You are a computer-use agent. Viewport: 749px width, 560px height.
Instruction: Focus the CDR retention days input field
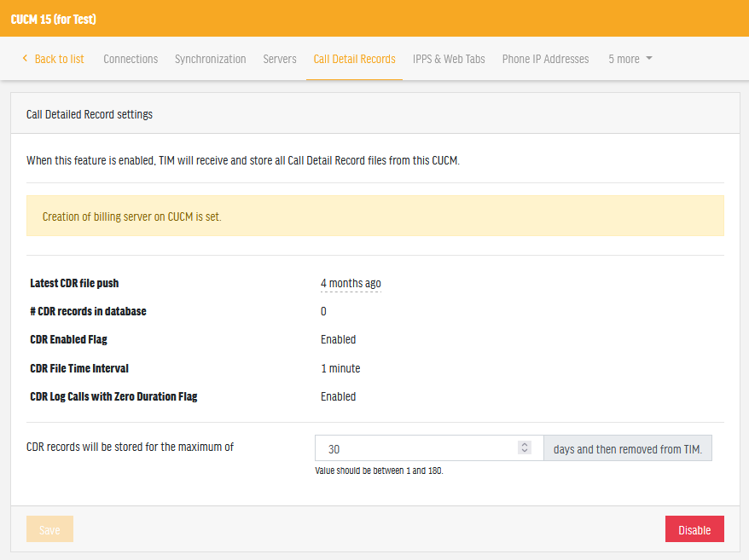(429, 448)
